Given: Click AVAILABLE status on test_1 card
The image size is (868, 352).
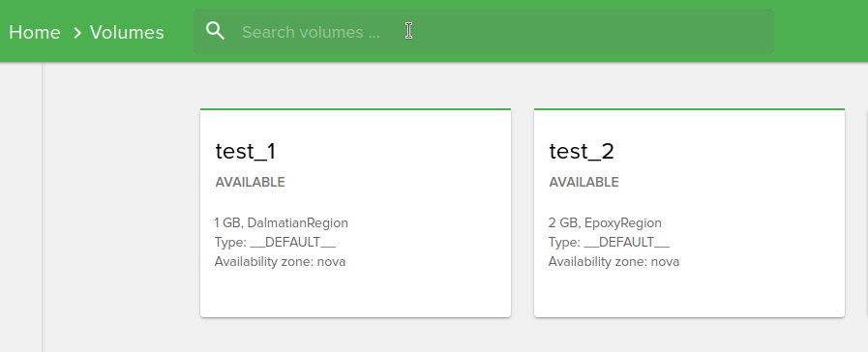Looking at the screenshot, I should (251, 182).
